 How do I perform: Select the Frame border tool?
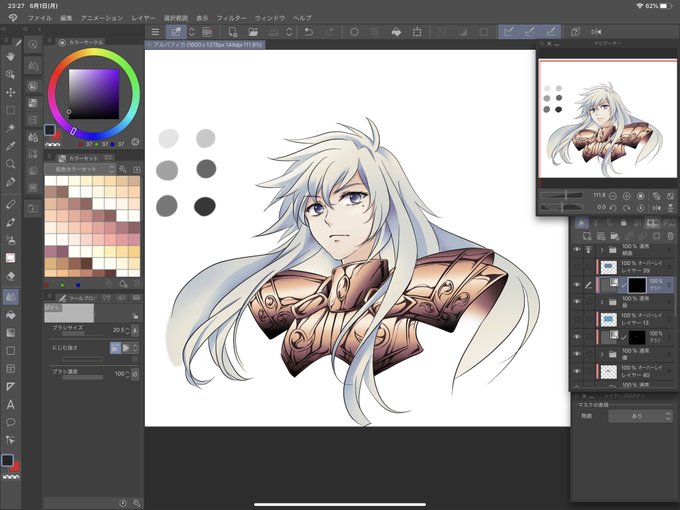pos(10,369)
